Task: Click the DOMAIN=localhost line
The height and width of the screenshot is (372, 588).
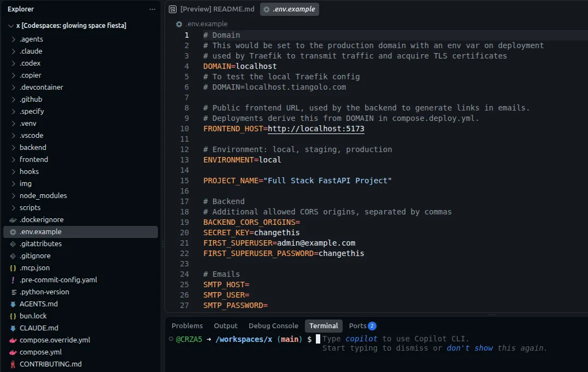Action: click(240, 66)
